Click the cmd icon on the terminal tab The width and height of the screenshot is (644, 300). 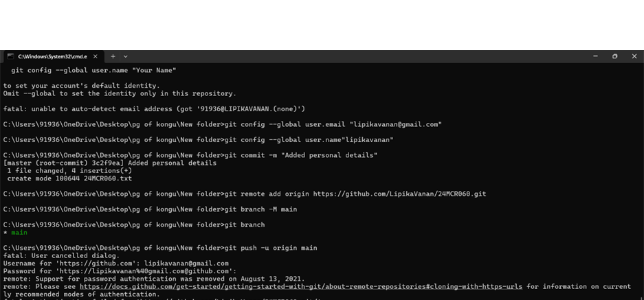point(10,56)
